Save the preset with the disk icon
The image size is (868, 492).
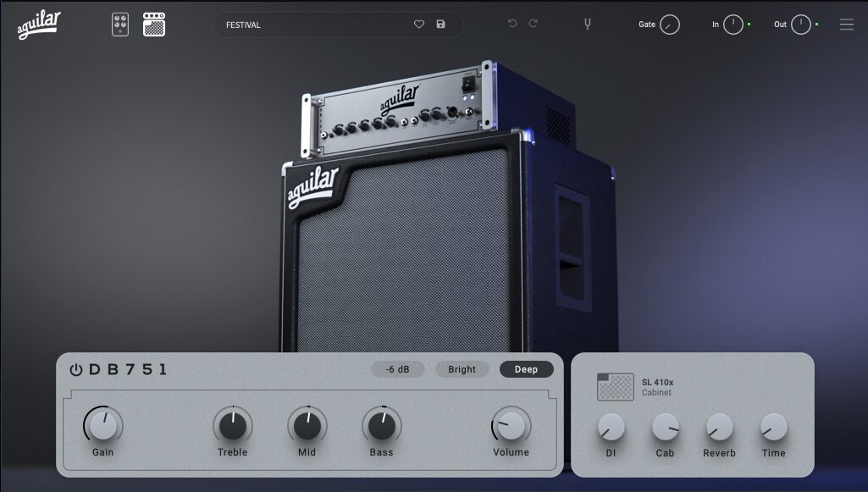[440, 25]
